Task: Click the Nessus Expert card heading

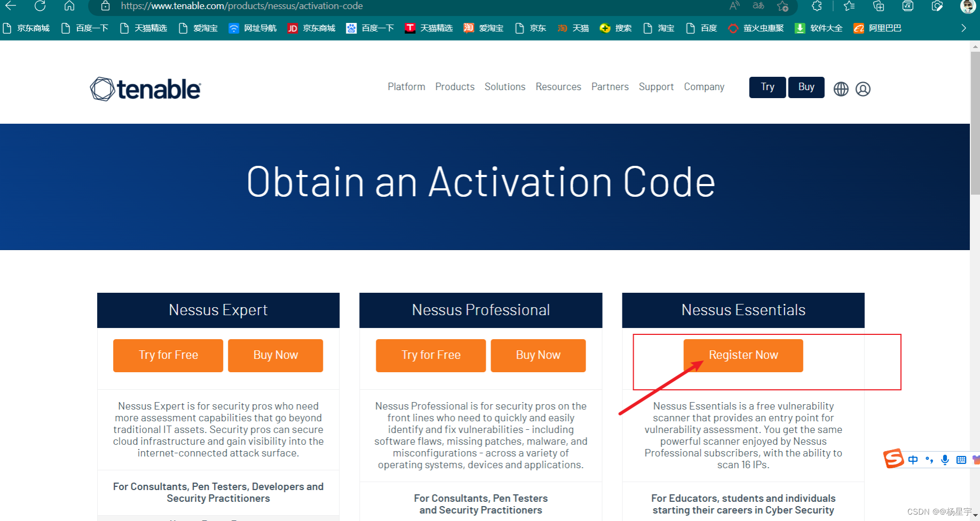Action: click(218, 310)
